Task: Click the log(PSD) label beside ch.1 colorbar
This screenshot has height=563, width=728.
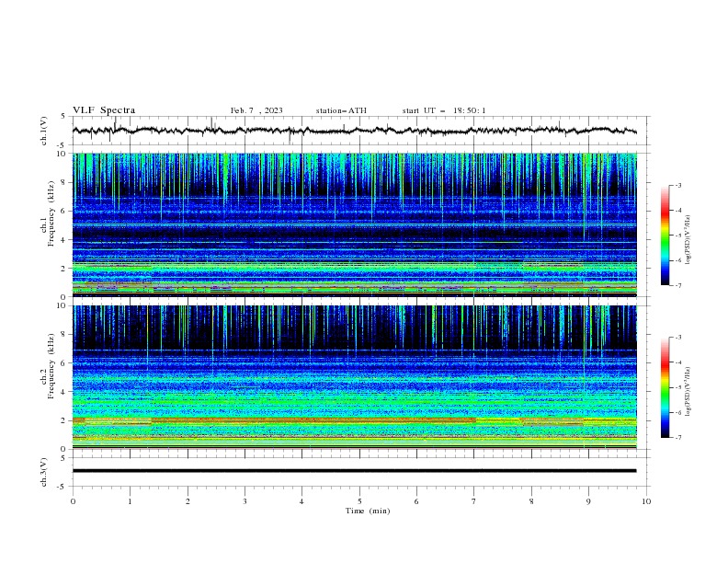Action: click(688, 240)
